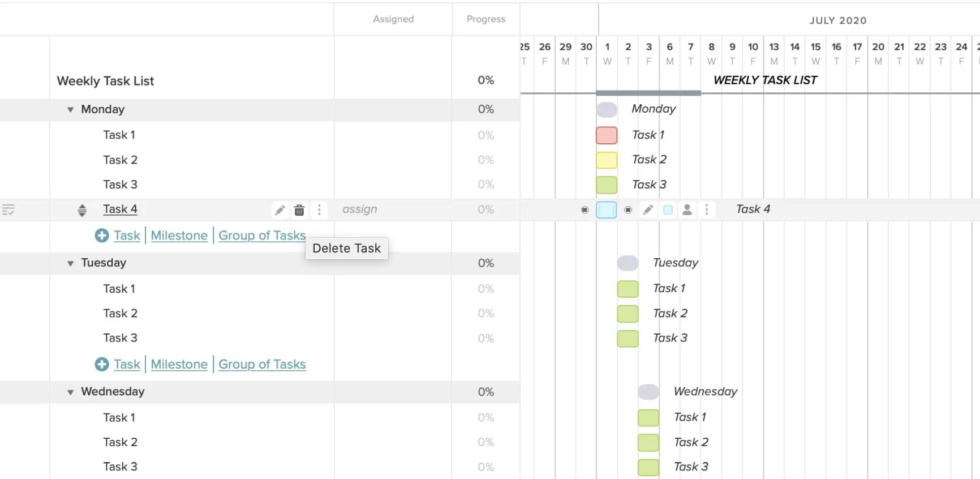Screen dimensions: 980x479
Task: Collapse the Wednesday task group
Action: [x=70, y=391]
